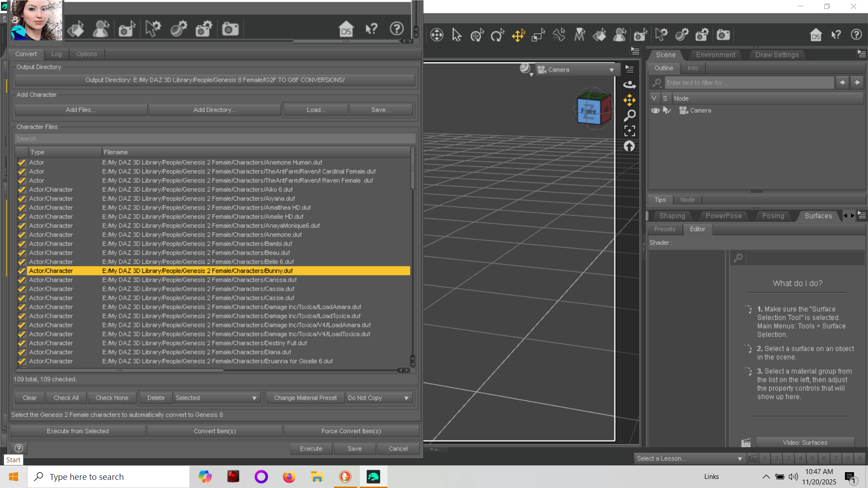Open the Environment pane tab
Screen dimensions: 868x488
tap(715, 55)
